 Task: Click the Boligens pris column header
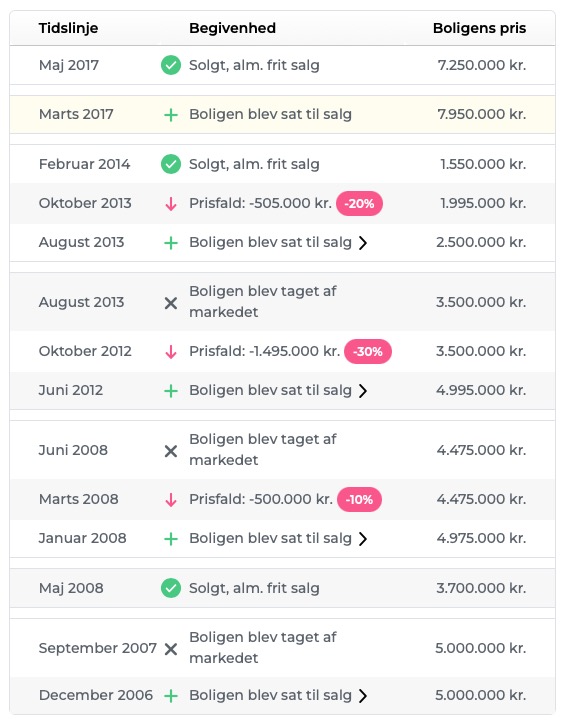(x=479, y=28)
